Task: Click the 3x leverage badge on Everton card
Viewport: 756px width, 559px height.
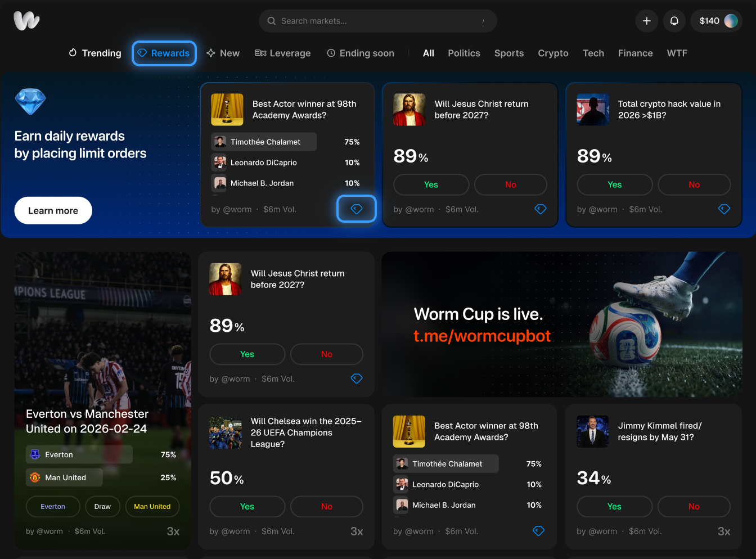Action: 173,531
